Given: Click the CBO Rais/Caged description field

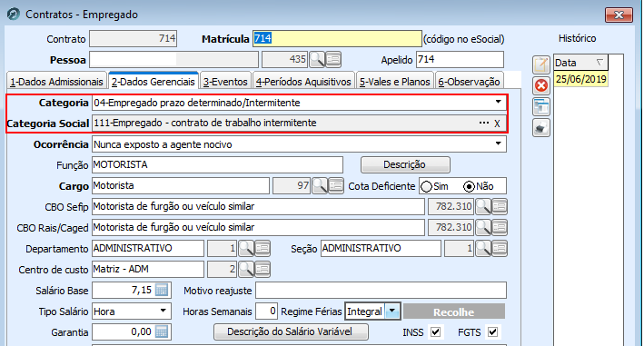Looking at the screenshot, I should 258,227.
